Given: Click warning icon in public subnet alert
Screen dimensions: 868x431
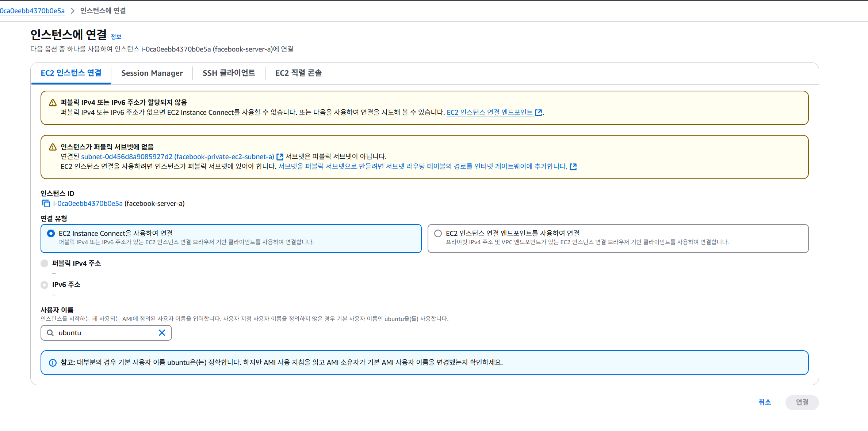Looking at the screenshot, I should 53,147.
